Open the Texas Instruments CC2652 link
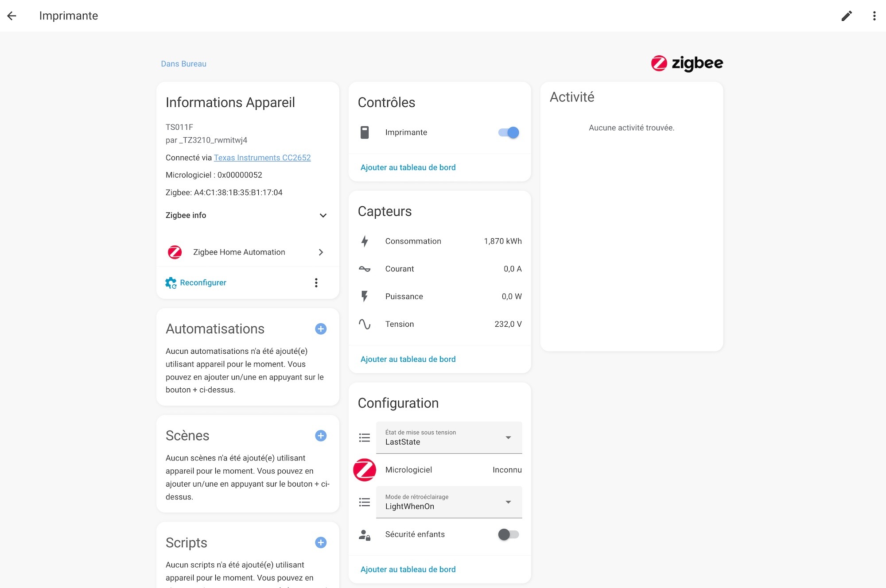This screenshot has width=886, height=588. pyautogui.click(x=262, y=158)
